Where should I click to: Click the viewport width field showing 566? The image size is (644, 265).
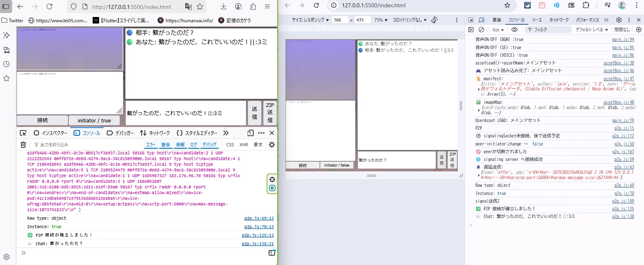[340, 20]
